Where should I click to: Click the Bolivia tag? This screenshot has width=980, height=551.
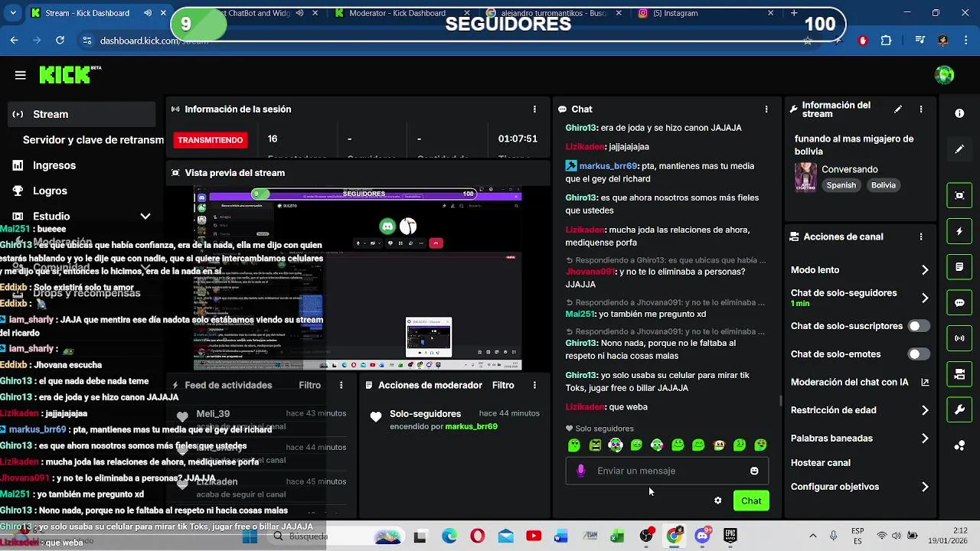pyautogui.click(x=884, y=185)
